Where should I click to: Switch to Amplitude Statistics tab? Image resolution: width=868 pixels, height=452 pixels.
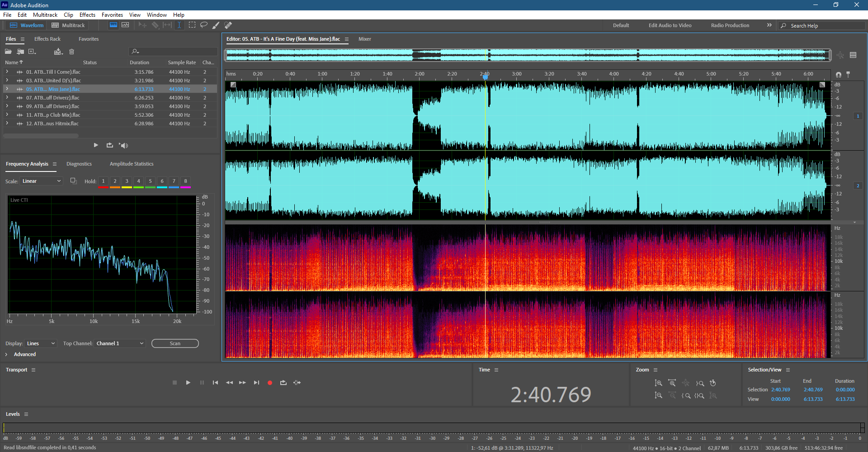tap(132, 164)
